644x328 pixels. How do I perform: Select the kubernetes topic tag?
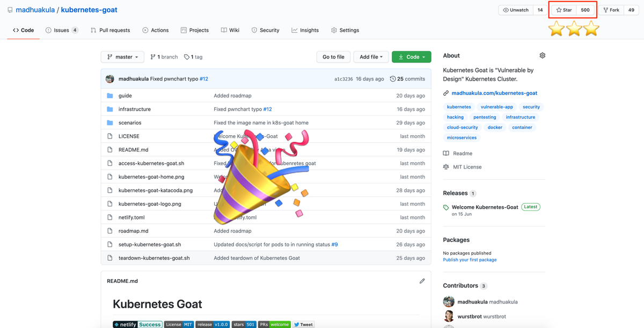coord(459,107)
